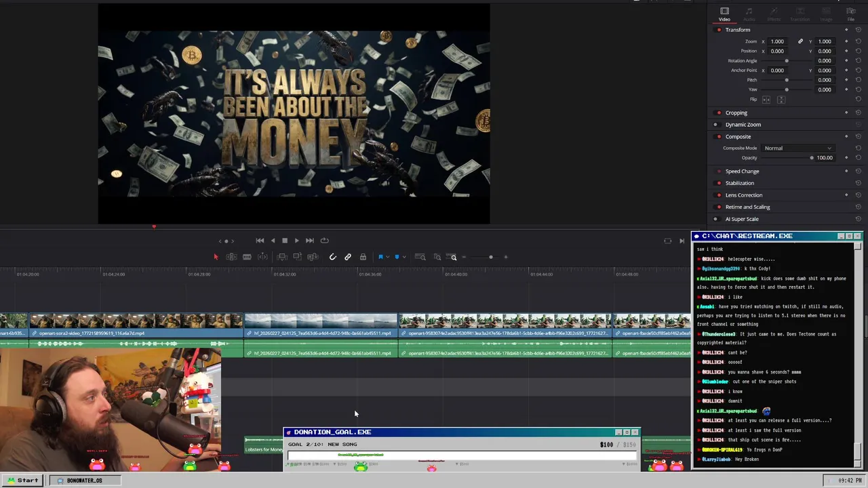The image size is (868, 488).
Task: Disable the Composite section toggle
Action: (719, 136)
